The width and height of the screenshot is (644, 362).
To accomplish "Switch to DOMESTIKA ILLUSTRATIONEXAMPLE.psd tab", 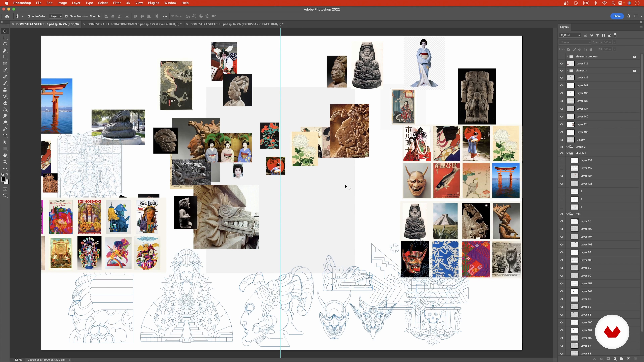I will click(x=135, y=24).
